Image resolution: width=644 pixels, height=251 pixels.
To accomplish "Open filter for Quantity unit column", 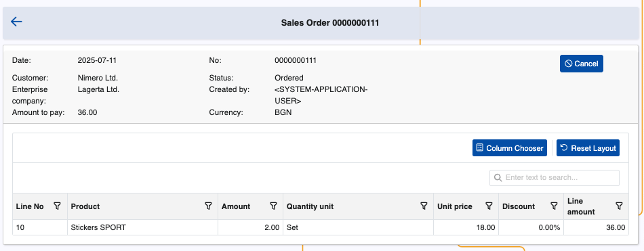I will pos(424,206).
